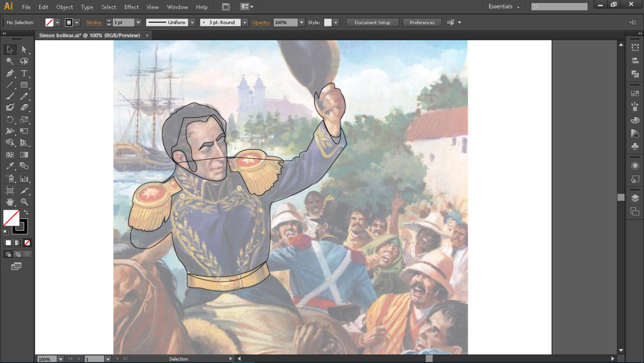
Task: Open the Style dropdown arrow
Action: click(x=336, y=23)
